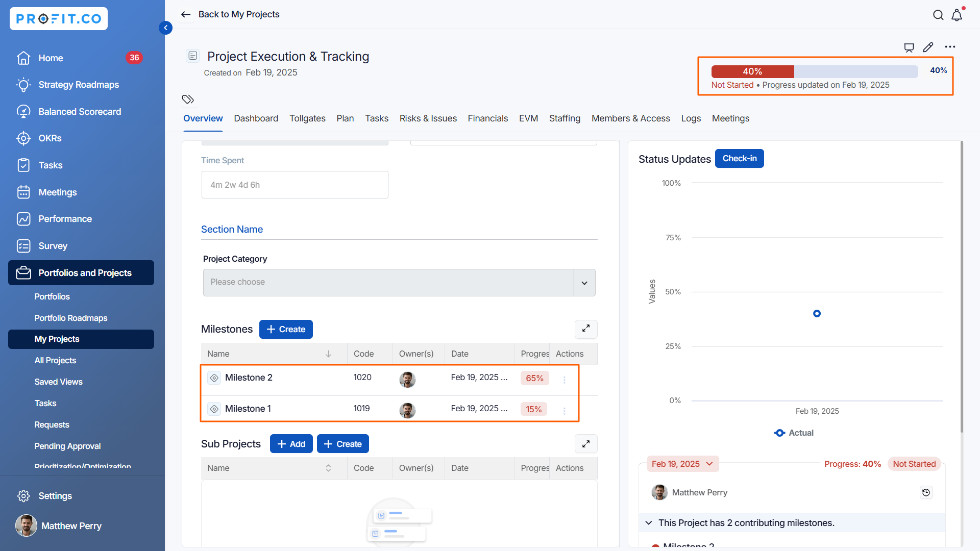Open search with the magnifier icon
980x551 pixels.
click(938, 15)
